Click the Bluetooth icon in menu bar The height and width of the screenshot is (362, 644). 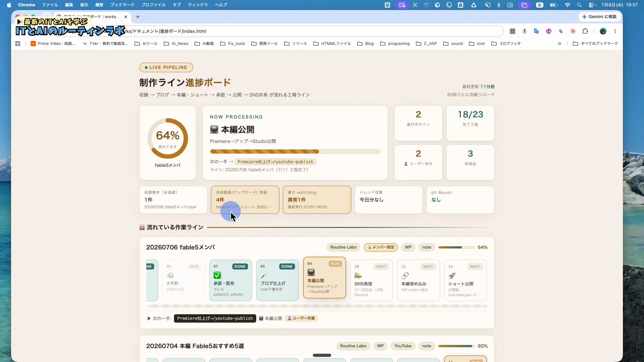[499, 5]
